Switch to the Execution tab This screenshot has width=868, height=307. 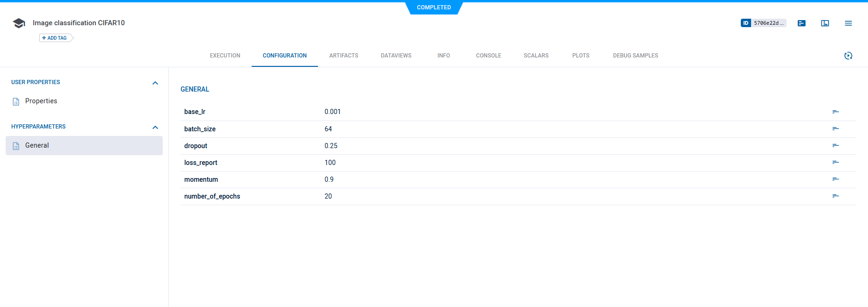click(x=225, y=56)
